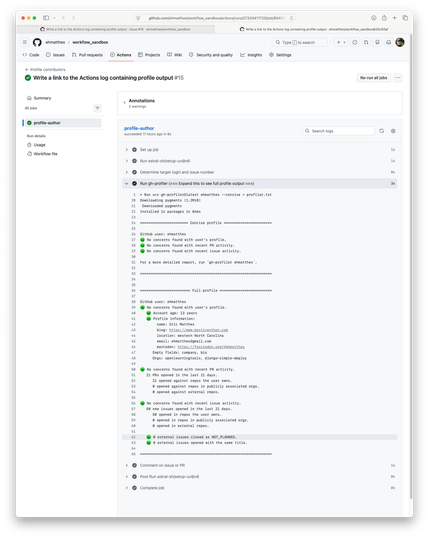
Task: Open the repository Settings tab
Action: coord(280,55)
